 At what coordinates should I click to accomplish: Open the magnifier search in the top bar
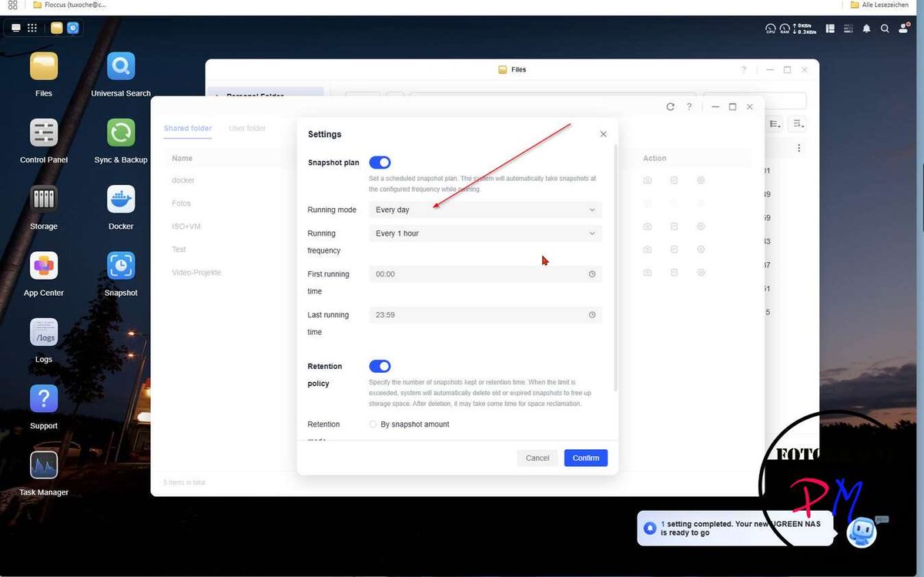(885, 29)
